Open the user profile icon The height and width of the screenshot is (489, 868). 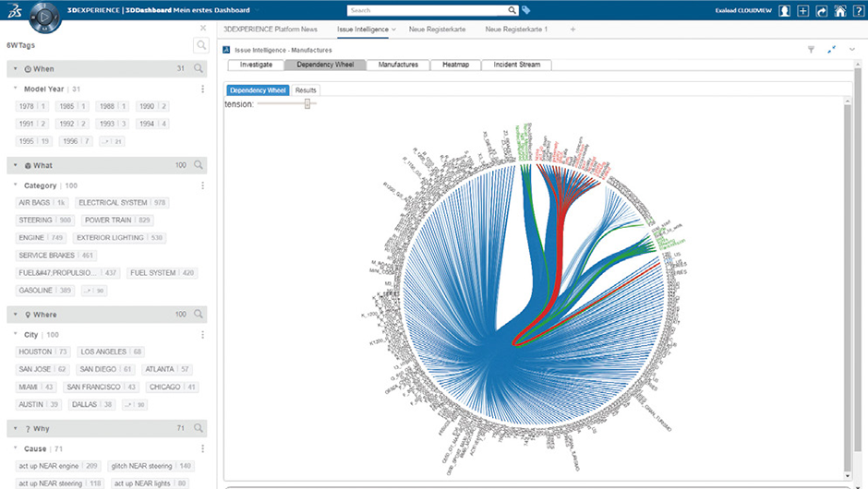click(784, 11)
